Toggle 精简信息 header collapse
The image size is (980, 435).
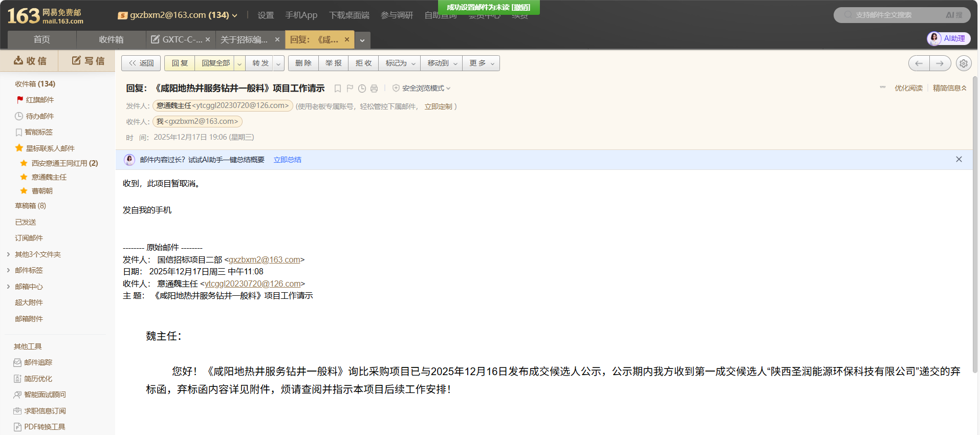949,88
